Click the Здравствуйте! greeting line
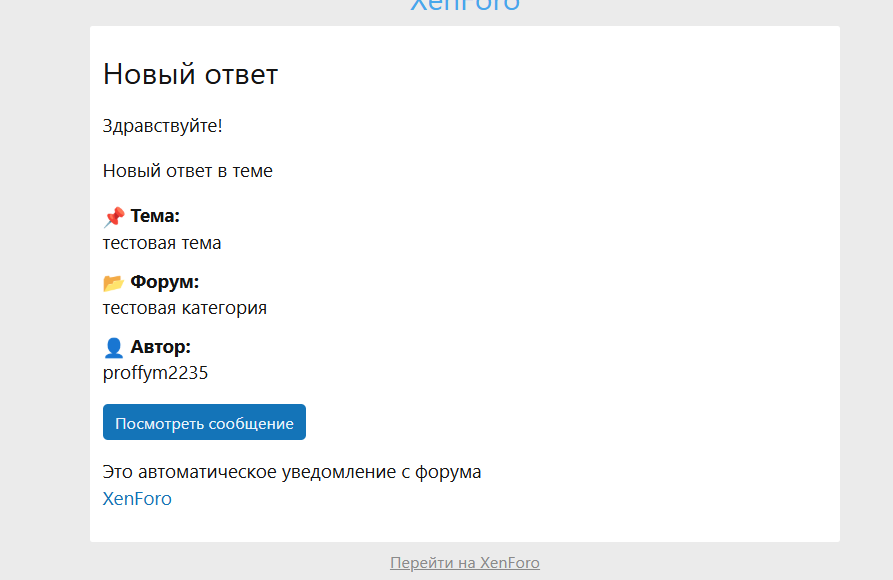 pos(162,126)
